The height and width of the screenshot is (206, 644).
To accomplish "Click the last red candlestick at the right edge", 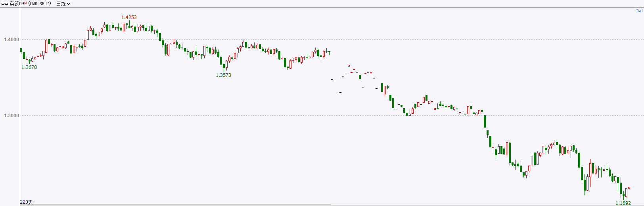I will tap(629, 188).
